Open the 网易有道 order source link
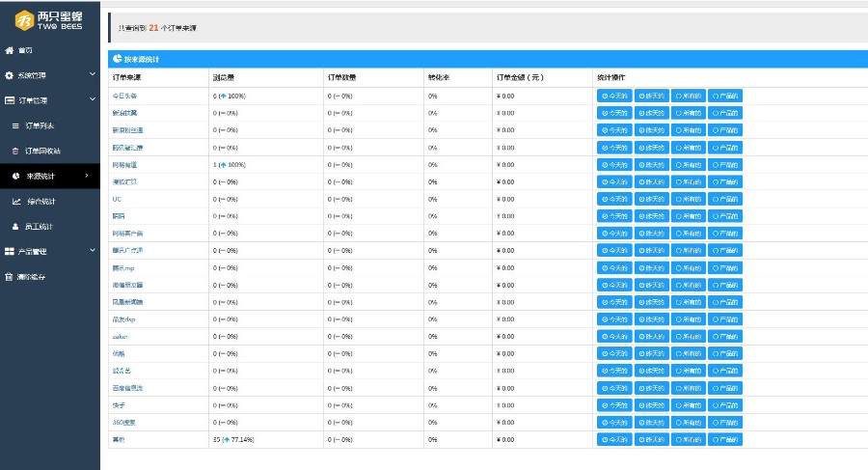This screenshot has width=868, height=470. pos(125,165)
